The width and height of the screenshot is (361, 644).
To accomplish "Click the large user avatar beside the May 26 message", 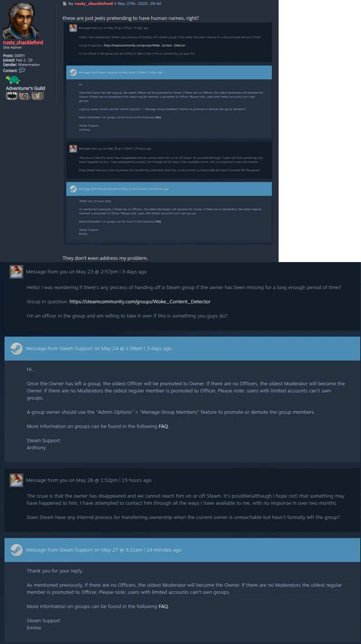I will pos(16,480).
